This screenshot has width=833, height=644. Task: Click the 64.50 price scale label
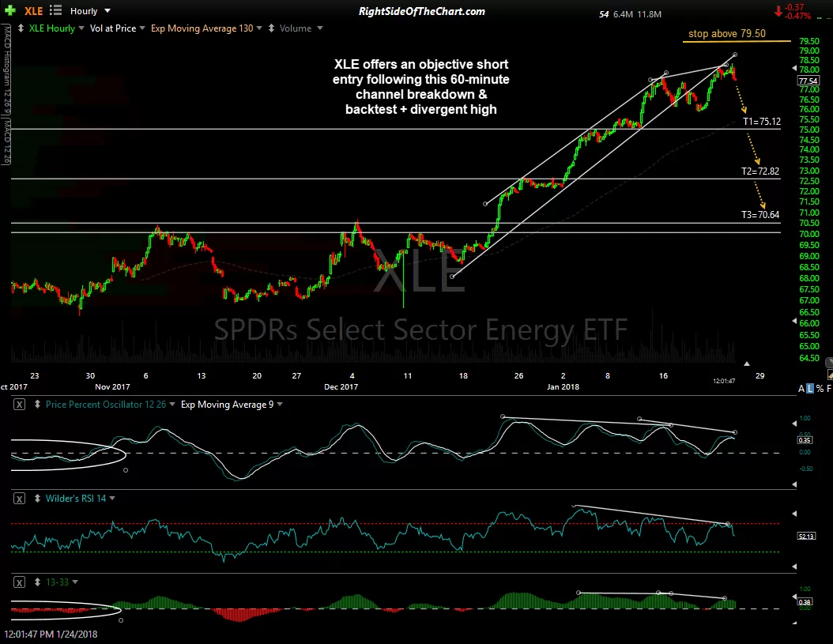(x=809, y=358)
